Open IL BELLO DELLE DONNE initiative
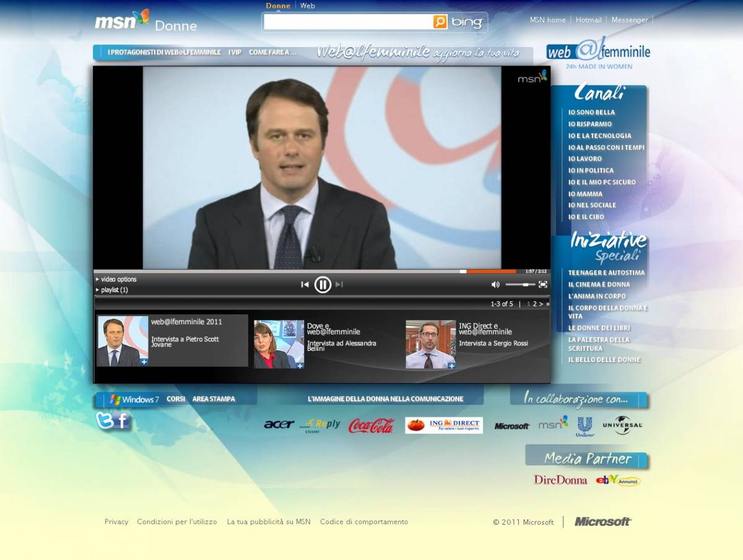 click(604, 360)
